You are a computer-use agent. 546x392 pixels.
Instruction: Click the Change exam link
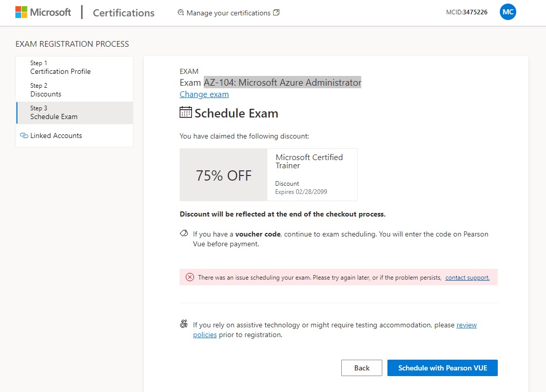point(204,94)
